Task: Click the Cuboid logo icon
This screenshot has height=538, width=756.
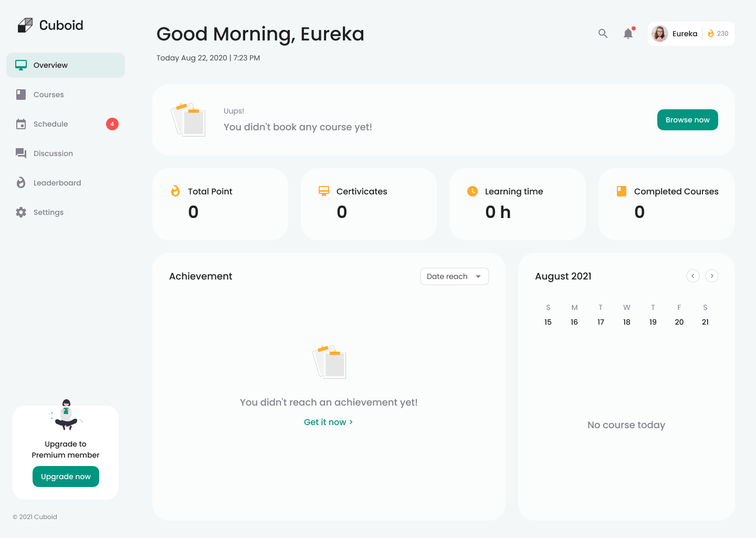Action: pos(25,25)
